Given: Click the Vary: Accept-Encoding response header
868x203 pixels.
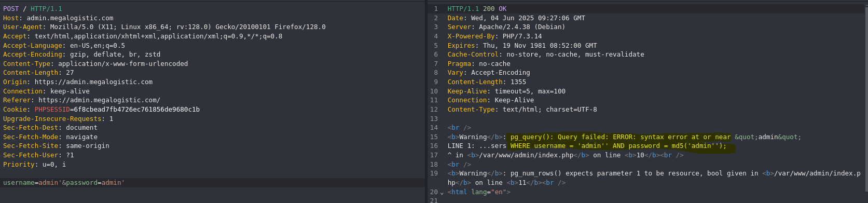Looking at the screenshot, I should click(x=489, y=73).
